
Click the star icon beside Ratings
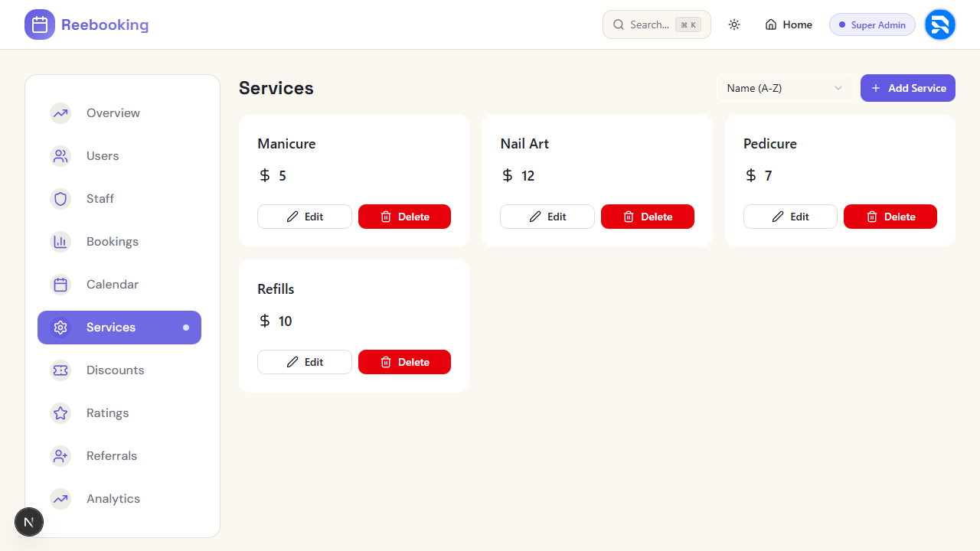coord(60,413)
